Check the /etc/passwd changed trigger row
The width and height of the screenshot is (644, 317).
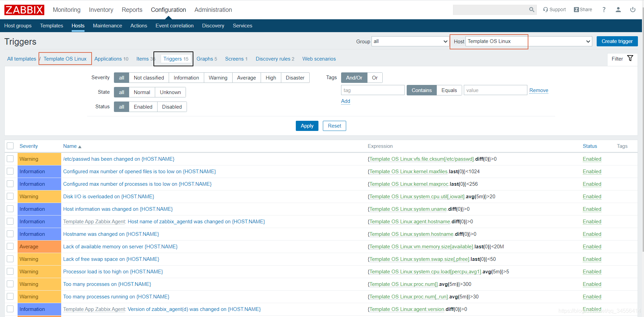click(x=10, y=159)
